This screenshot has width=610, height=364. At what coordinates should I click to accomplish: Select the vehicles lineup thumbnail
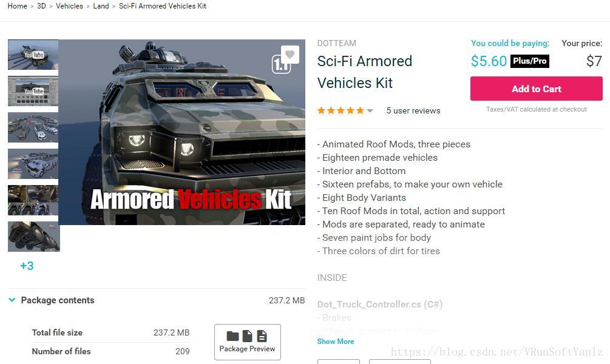pos(33,127)
